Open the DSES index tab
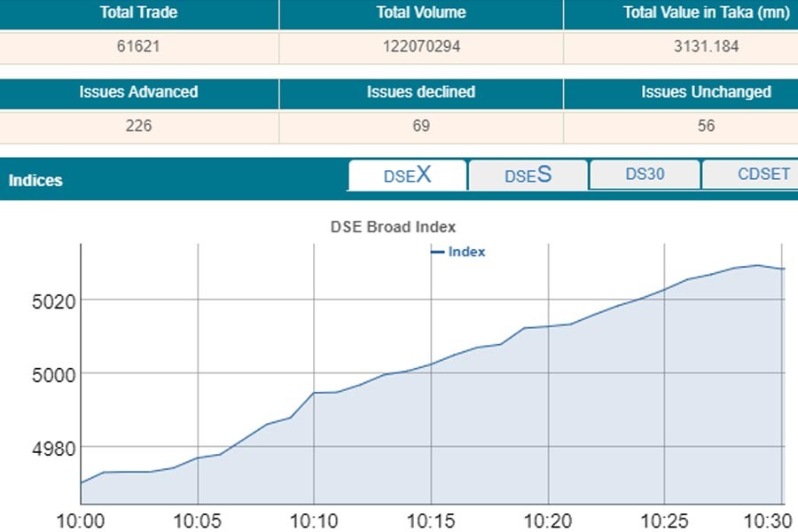The width and height of the screenshot is (798, 532). [x=528, y=175]
